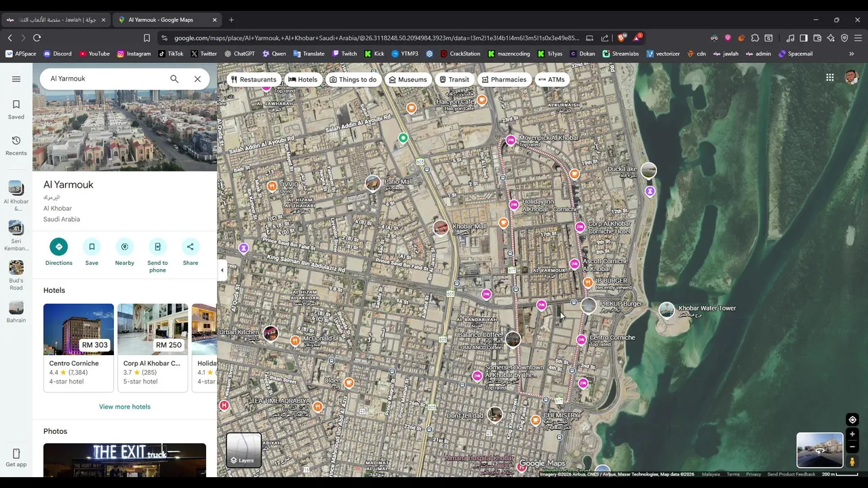The width and height of the screenshot is (868, 488).
Task: Select the Street View pegman
Action: coord(852,462)
